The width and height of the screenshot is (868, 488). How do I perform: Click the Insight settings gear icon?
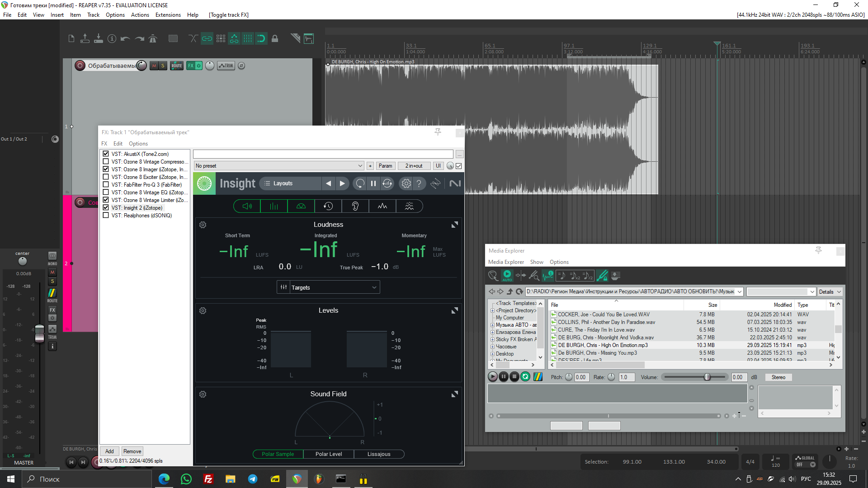[406, 183]
